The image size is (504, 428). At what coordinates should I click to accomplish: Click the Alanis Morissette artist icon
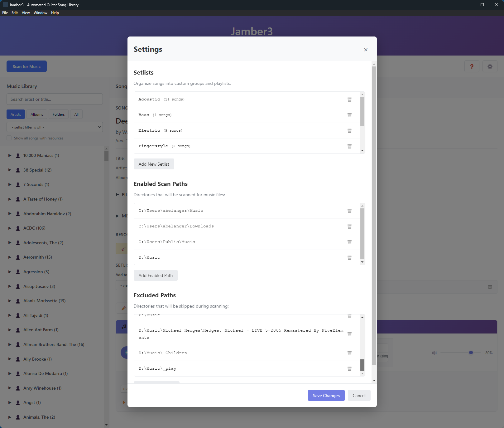coord(18,301)
